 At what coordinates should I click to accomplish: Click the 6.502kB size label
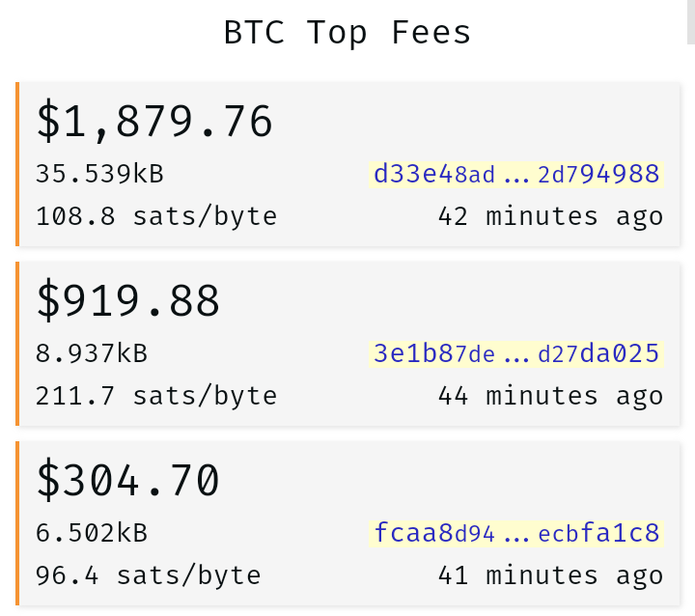point(92,533)
